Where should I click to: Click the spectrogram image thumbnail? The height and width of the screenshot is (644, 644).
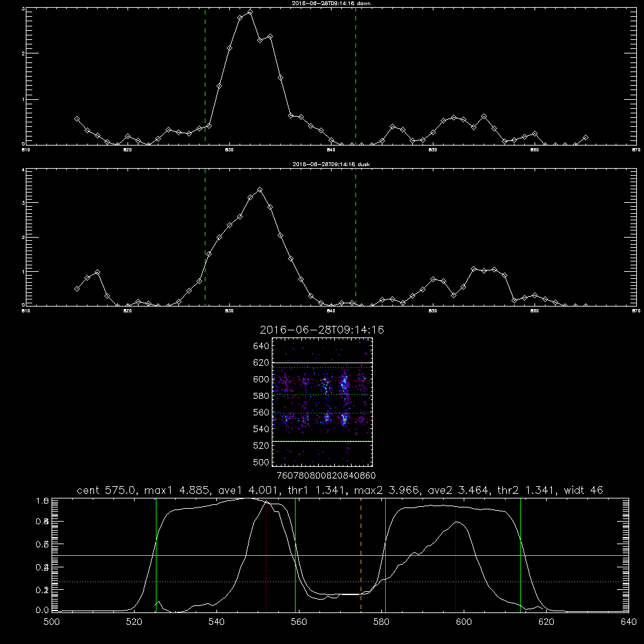click(322, 402)
